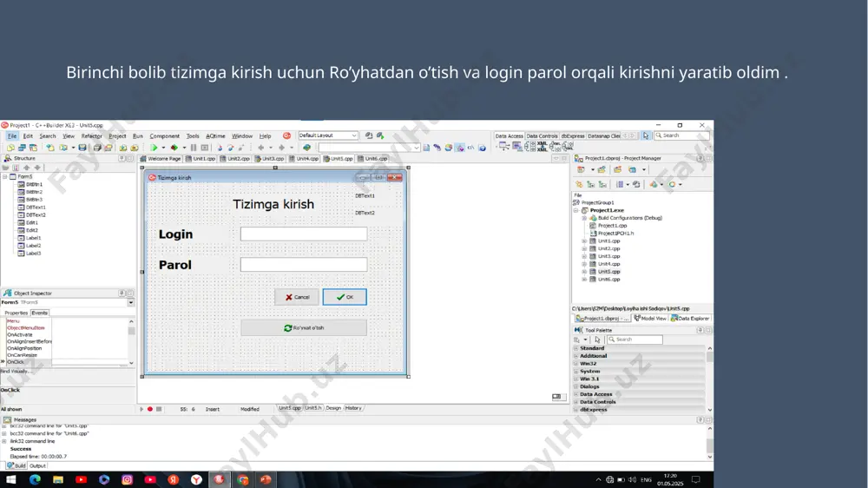Switch to the Output tab in Messages
868x488 pixels.
37,465
